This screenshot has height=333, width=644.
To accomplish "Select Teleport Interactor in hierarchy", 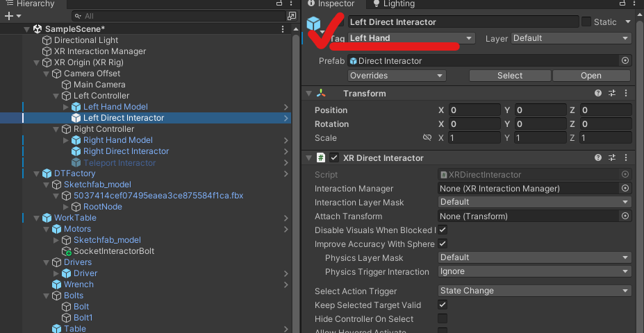I will (119, 163).
